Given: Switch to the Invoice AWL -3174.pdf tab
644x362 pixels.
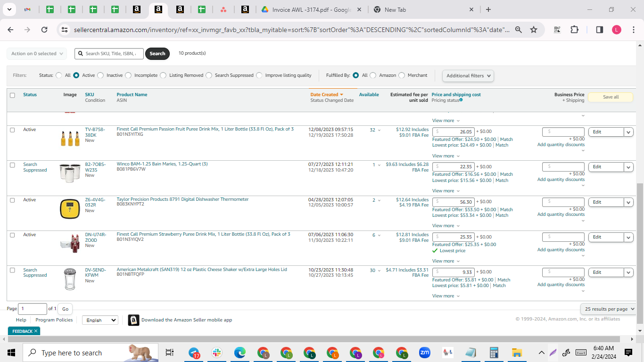Looking at the screenshot, I should pos(311,9).
